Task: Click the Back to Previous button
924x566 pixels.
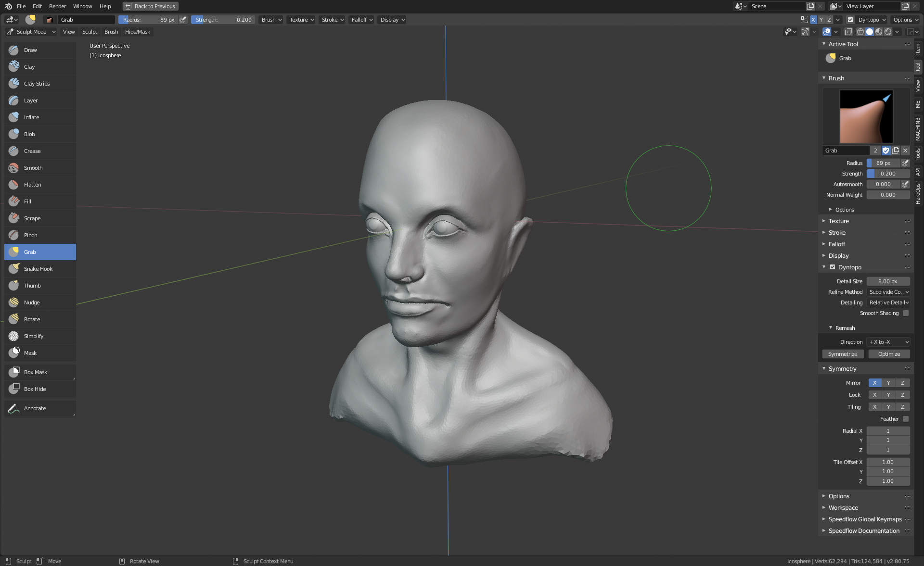Action: point(151,6)
